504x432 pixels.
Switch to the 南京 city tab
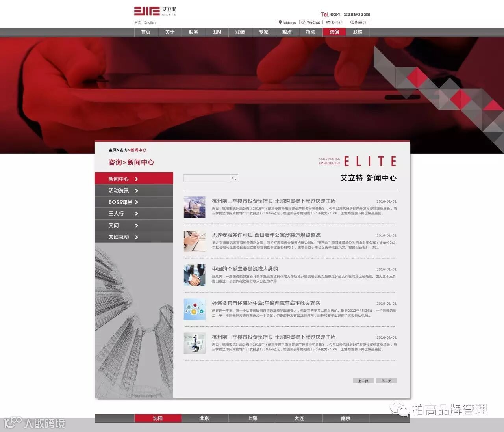tap(346, 418)
